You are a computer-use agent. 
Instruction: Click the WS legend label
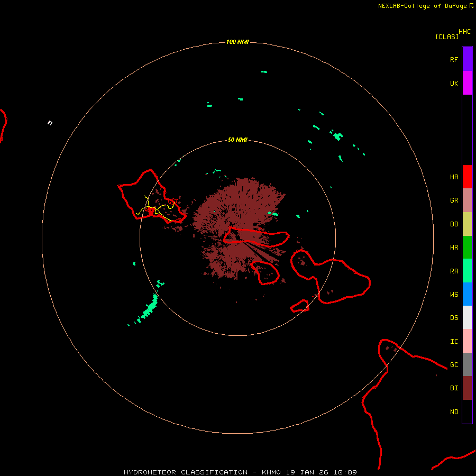454,295
